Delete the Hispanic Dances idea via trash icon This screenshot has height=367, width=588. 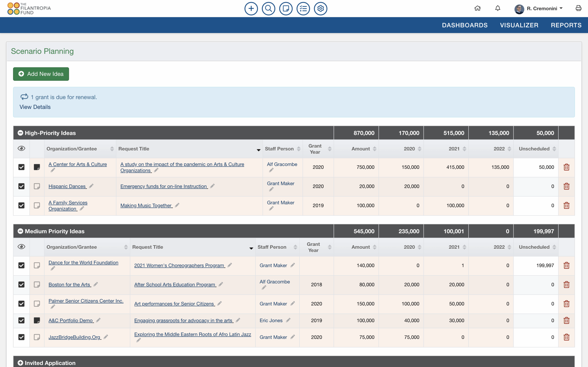click(567, 186)
